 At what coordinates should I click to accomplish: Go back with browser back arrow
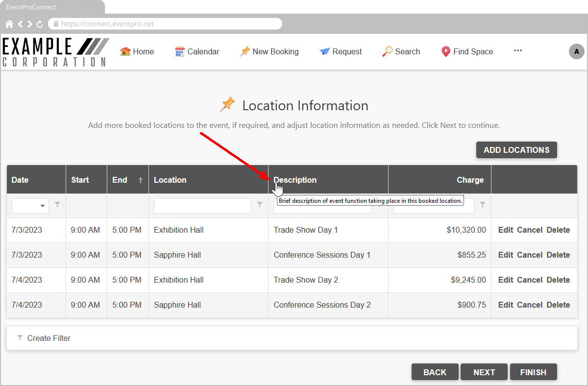[21, 24]
